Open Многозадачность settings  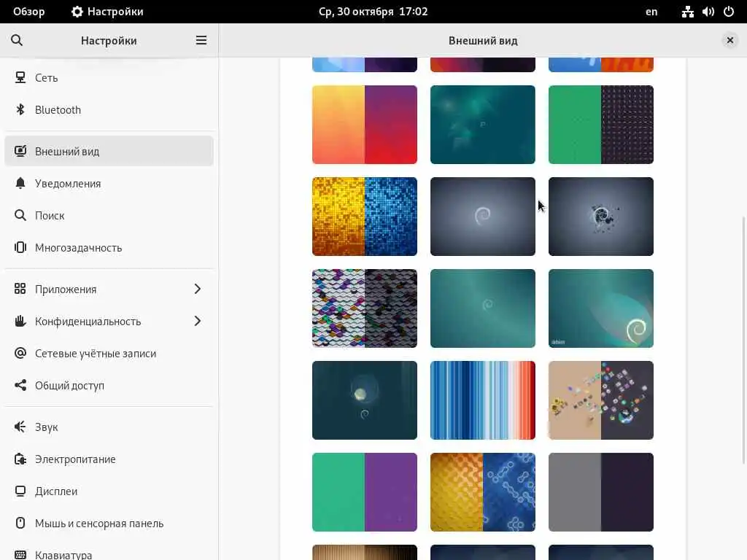[x=109, y=248]
